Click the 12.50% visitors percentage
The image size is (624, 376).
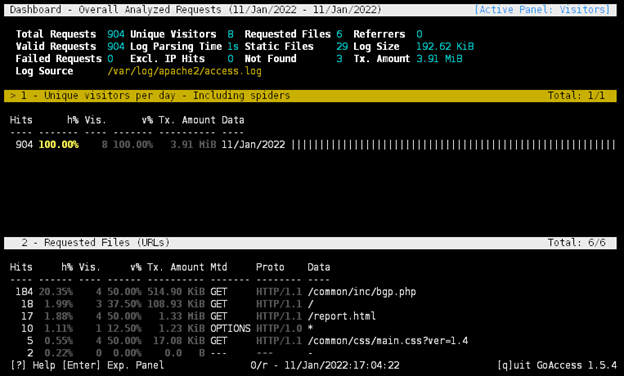point(124,329)
